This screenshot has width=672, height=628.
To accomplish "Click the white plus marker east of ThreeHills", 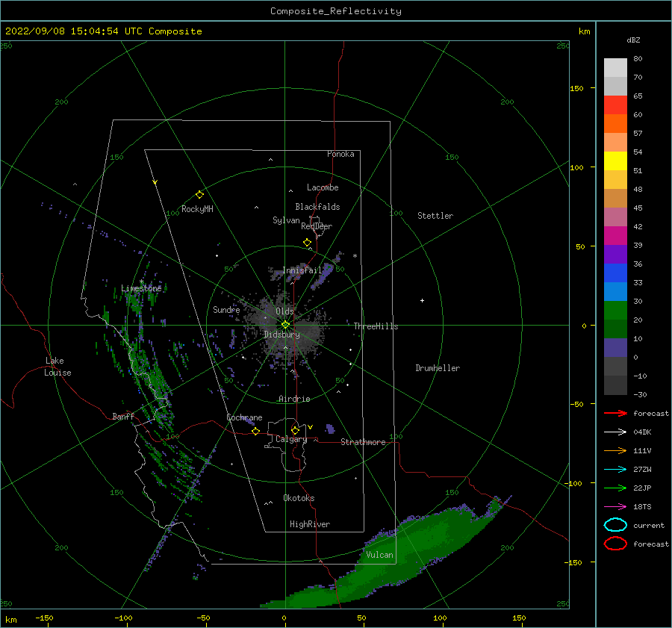I will 422,300.
